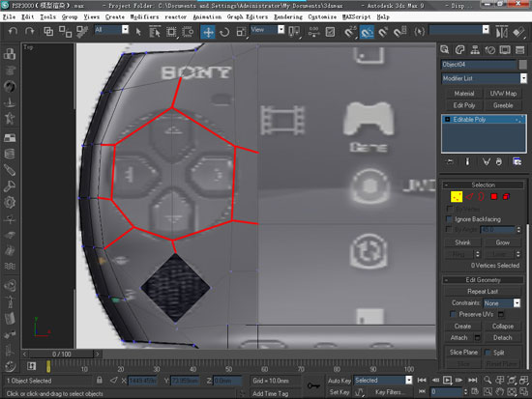Click the Zoom viewport navigation icon

tap(488, 380)
